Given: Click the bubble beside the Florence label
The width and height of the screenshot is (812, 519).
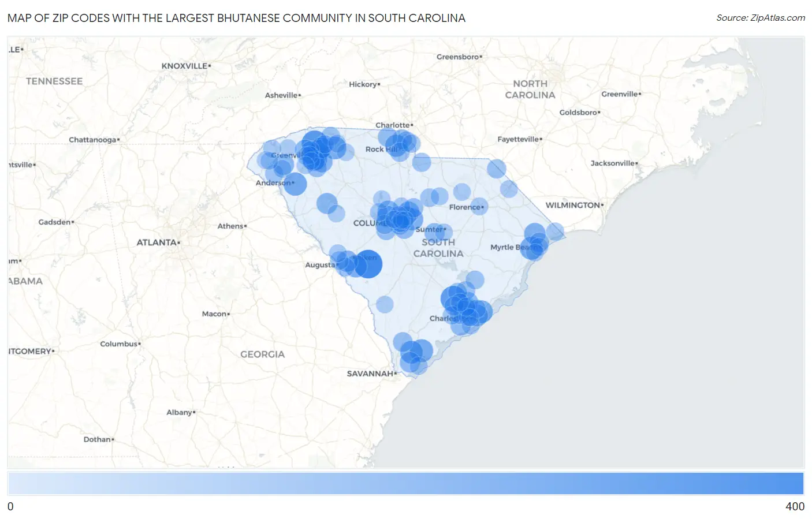Looking at the screenshot, I should (479, 206).
